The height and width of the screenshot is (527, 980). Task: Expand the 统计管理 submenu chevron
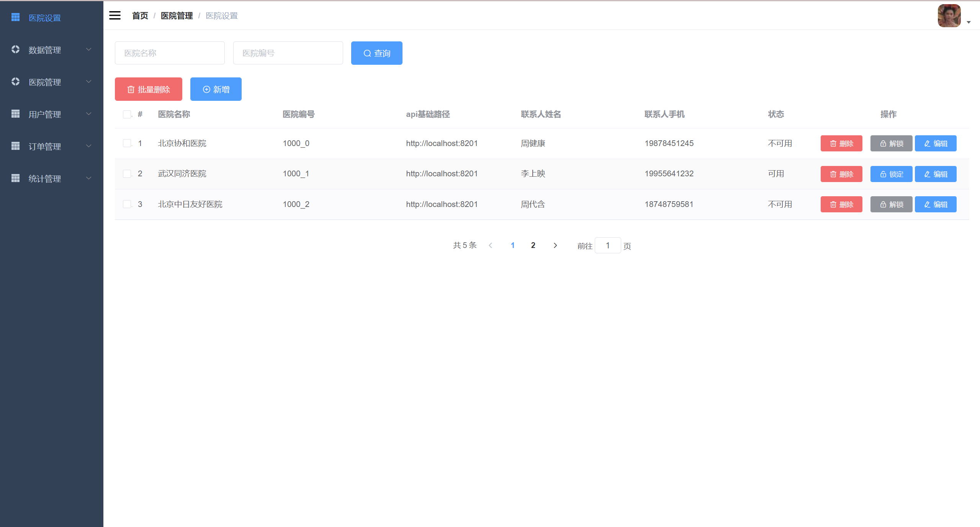pyautogui.click(x=88, y=178)
